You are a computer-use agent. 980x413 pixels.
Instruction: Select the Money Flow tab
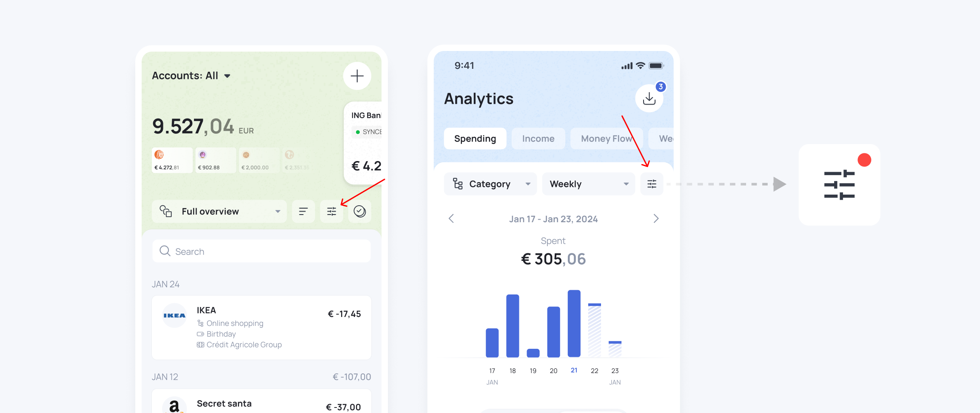606,139
